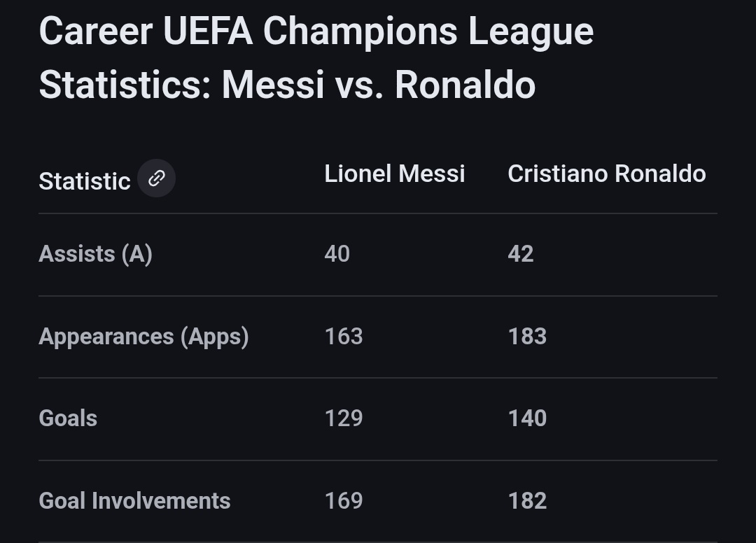Select the Cristiano Ronaldo column header
Viewport: 756px width, 543px height.
[606, 174]
